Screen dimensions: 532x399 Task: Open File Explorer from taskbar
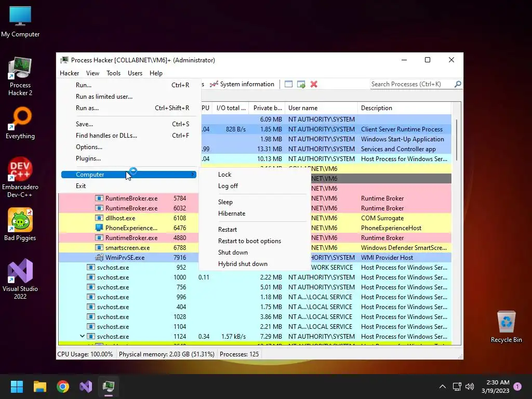click(x=39, y=387)
